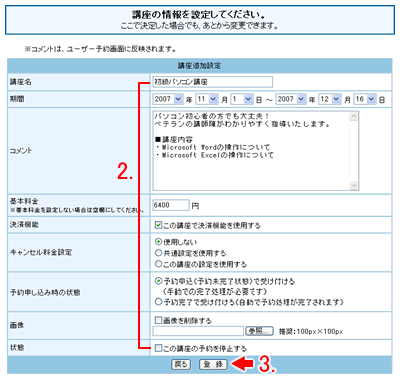Select 共通設定を使用する radio option
This screenshot has height=379, width=400.
pos(159,253)
